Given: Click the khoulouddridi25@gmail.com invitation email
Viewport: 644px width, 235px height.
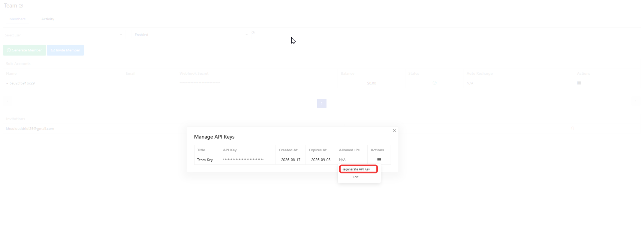Looking at the screenshot, I should (x=30, y=129).
